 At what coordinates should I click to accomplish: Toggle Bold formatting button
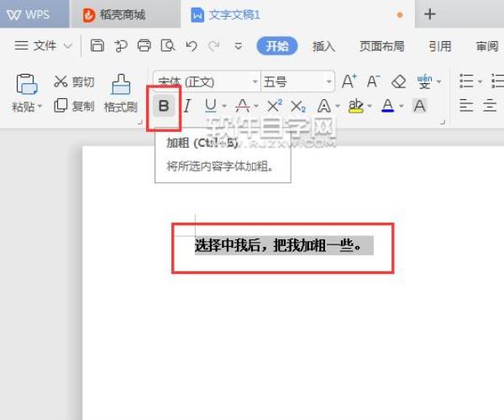coord(164,106)
